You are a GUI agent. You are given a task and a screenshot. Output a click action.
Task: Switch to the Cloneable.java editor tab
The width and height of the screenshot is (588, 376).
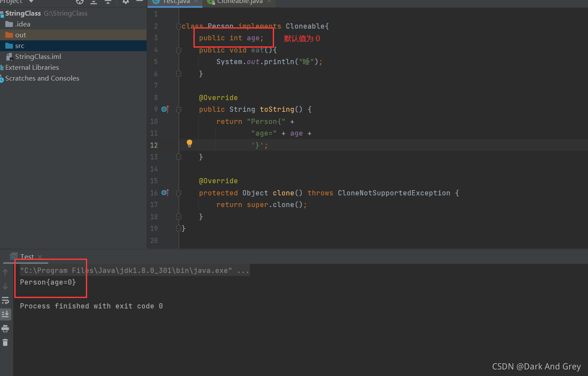[x=239, y=2]
